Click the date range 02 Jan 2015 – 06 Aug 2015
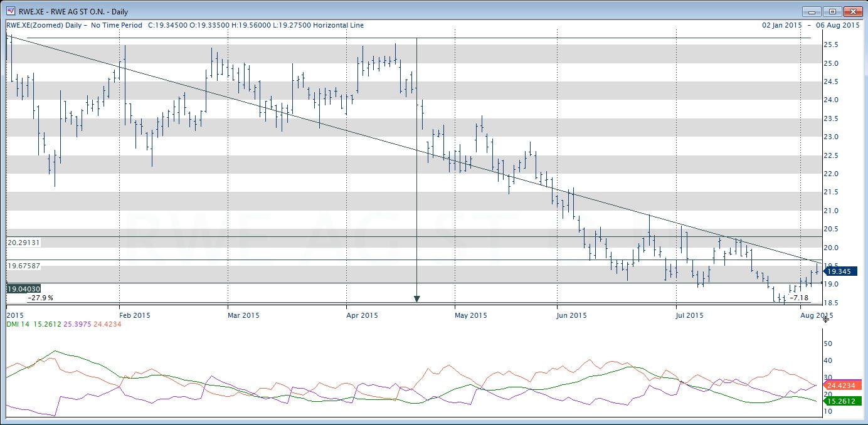The height and width of the screenshot is (425, 868). (x=810, y=25)
